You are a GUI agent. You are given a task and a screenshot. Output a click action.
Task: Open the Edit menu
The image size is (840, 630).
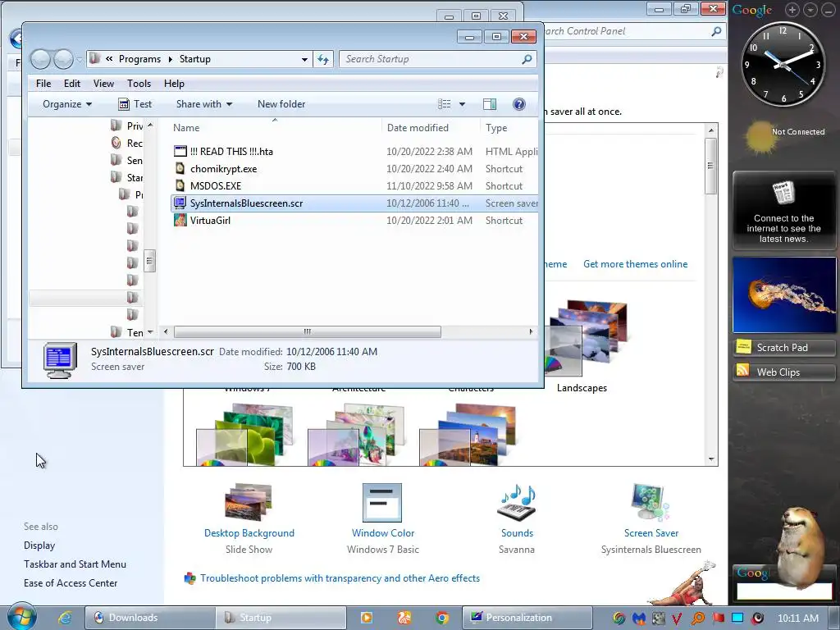72,83
